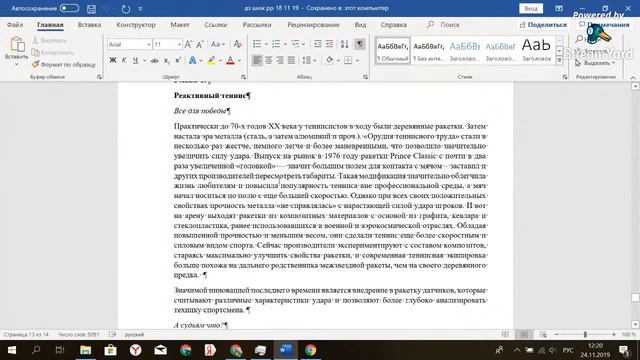Open the Customize Quick Access Toolbar arrow
The image size is (640, 360).
140,9
